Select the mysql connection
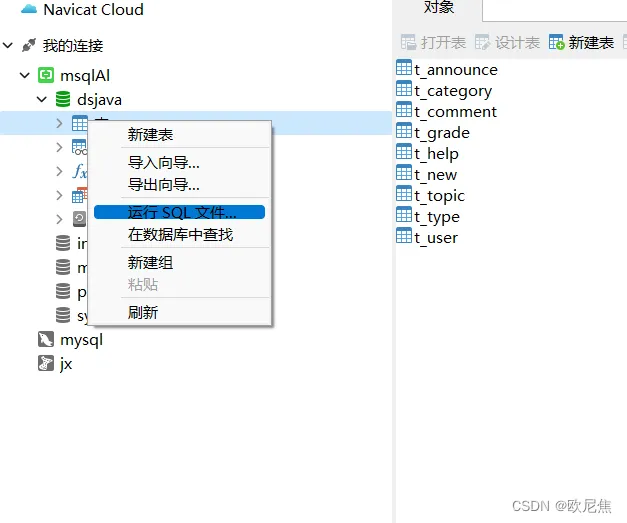The image size is (627, 523). coord(81,340)
